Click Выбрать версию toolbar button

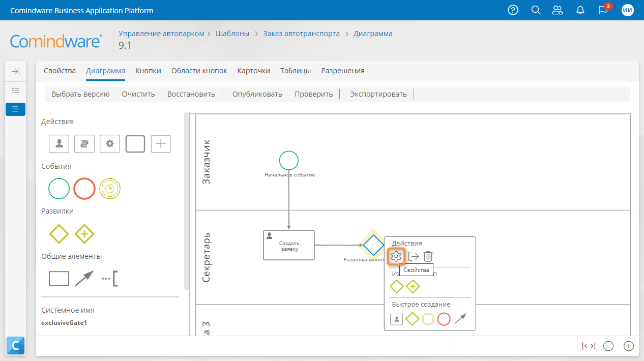(x=80, y=94)
